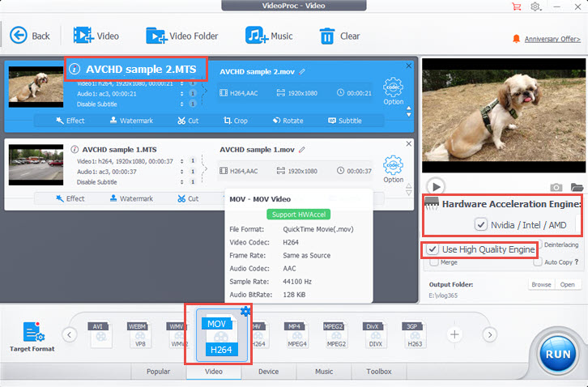Cut the AVCHD sample 1 clip
Screen dimensions: 588x387
[x=188, y=198]
